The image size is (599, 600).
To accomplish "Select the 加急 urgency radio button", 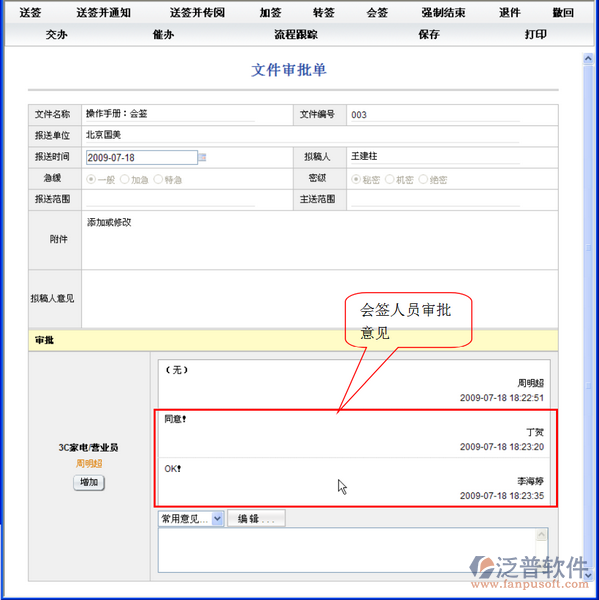I will [x=124, y=179].
